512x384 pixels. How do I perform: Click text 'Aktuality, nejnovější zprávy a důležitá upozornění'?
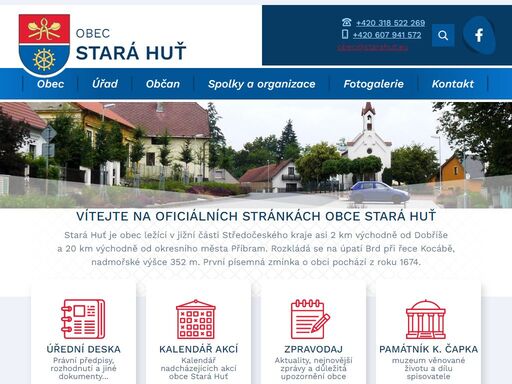313,368
